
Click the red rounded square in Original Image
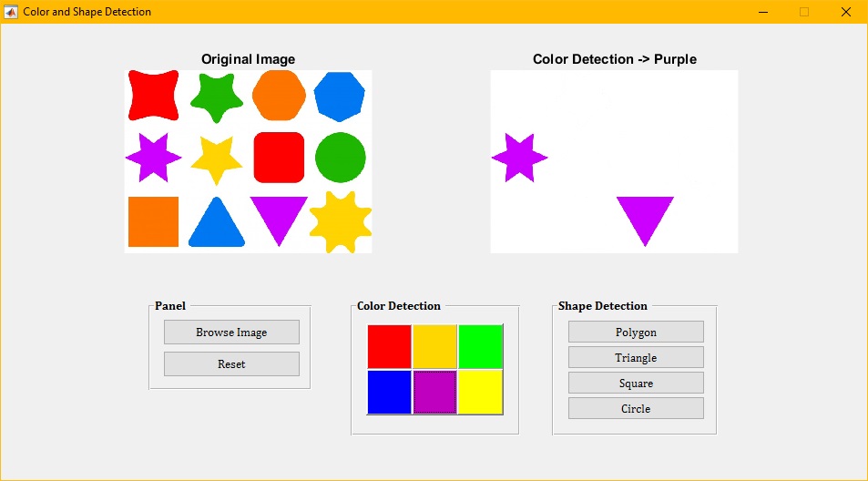tap(278, 158)
